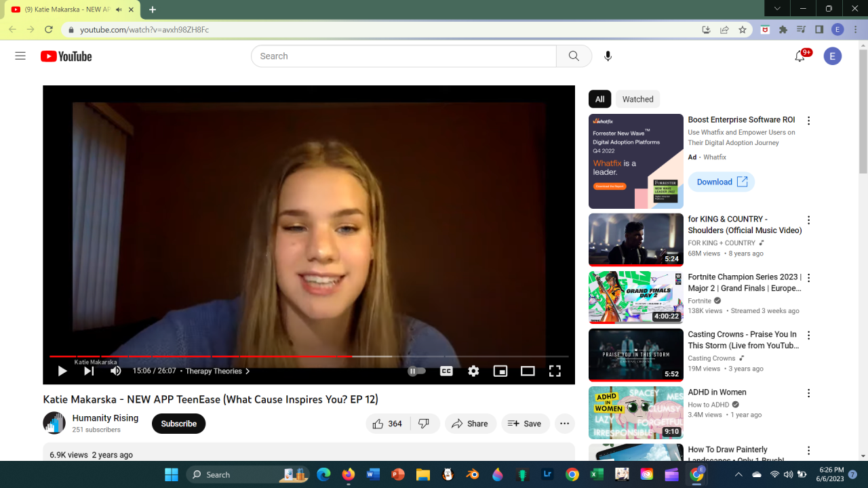The width and height of the screenshot is (868, 488).
Task: Skip to the next video
Action: (x=89, y=371)
